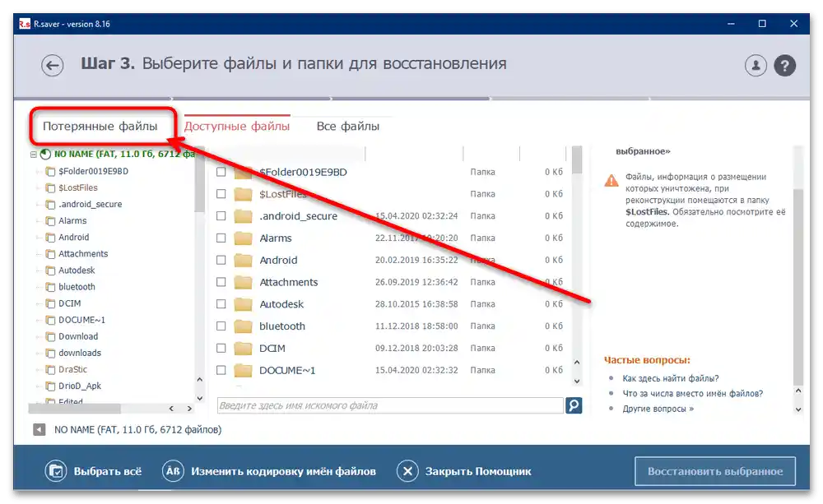
Task: Select Attachments in the folder tree
Action: pos(83,254)
